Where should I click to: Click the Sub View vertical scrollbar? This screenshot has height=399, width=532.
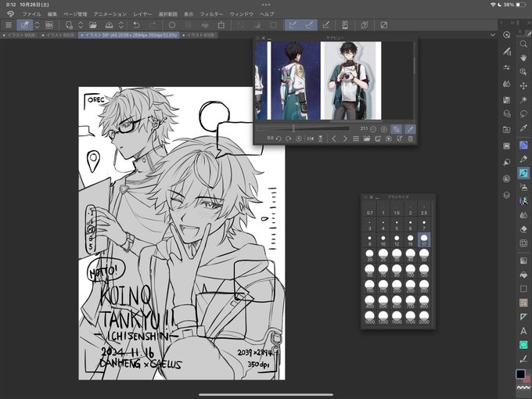[x=414, y=66]
